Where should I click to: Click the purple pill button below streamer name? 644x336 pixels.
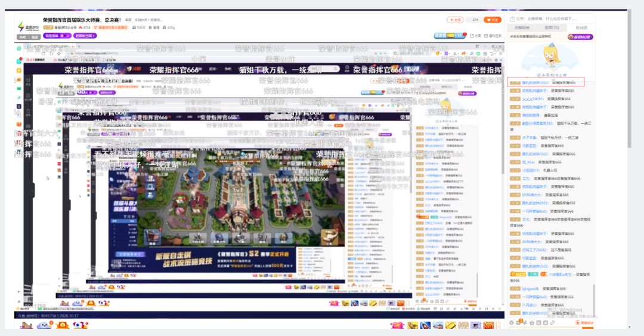pyautogui.click(x=57, y=36)
